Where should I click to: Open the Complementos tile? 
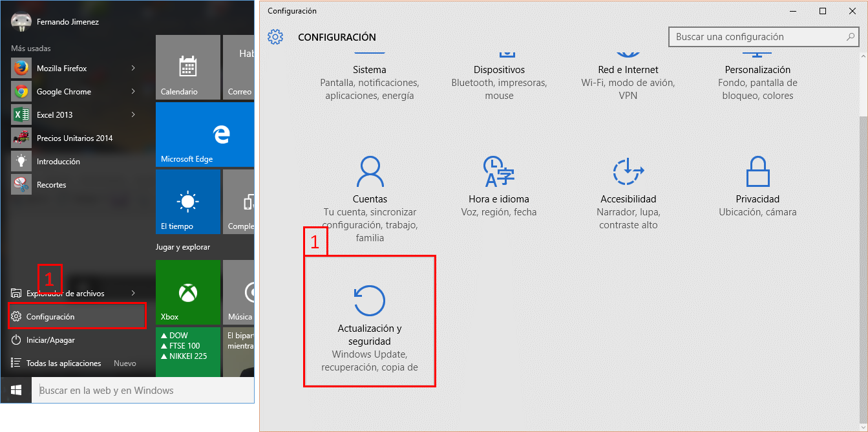click(238, 202)
